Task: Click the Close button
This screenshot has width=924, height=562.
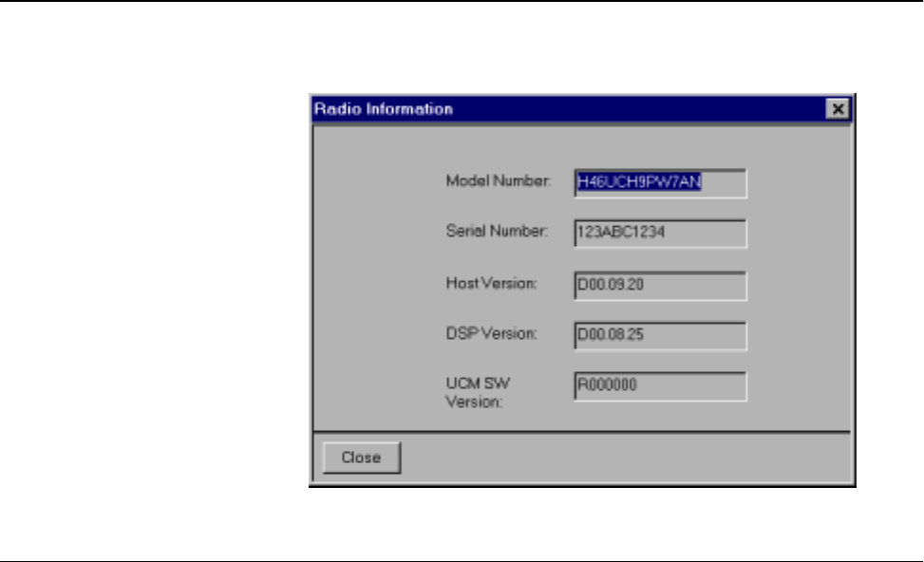Action: click(361, 458)
